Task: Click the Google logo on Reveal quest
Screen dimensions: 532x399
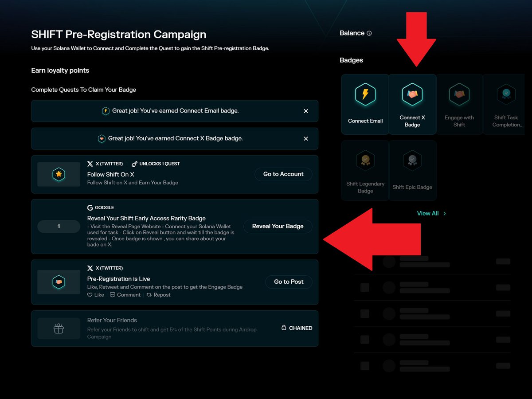Action: pyautogui.click(x=90, y=207)
